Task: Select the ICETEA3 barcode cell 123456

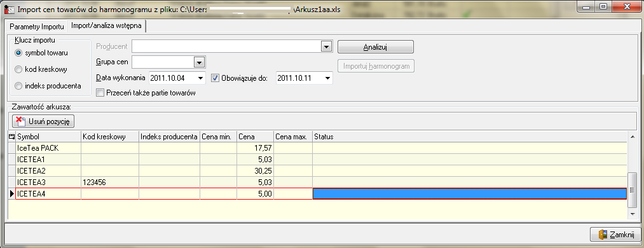Action: tap(110, 182)
